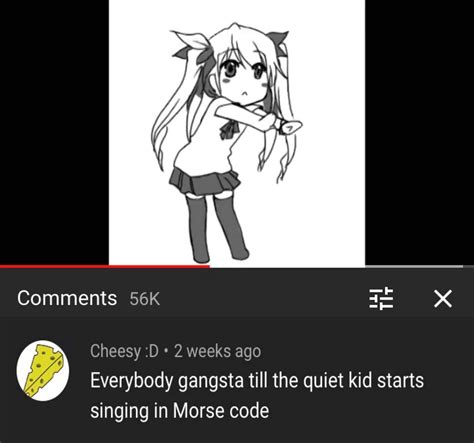Click the girl's face in the video
474x443 pixels.
coord(243,80)
